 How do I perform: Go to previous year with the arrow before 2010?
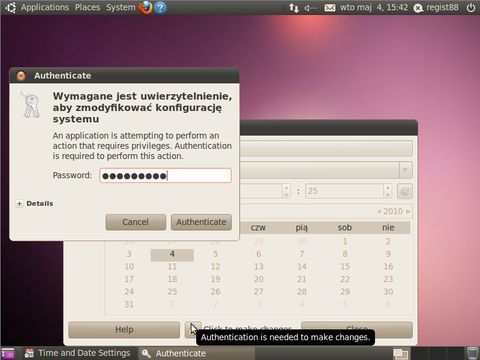[x=379, y=211]
